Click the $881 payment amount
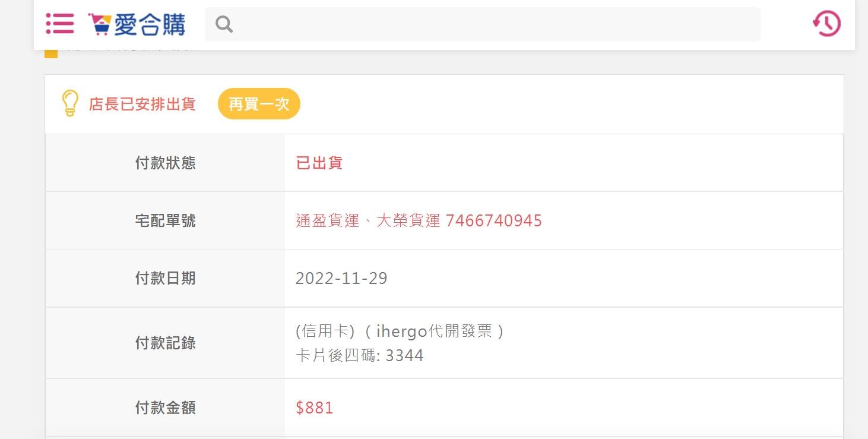Image resolution: width=868 pixels, height=439 pixels. click(315, 408)
